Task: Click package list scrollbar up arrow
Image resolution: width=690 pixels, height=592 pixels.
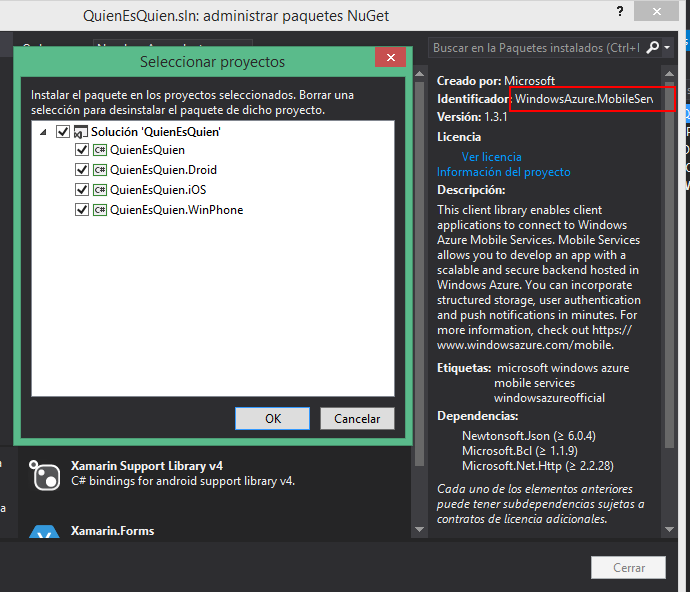Action: (419, 74)
